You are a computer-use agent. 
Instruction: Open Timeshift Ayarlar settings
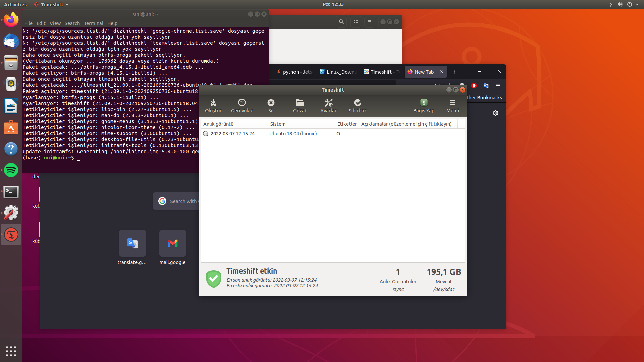(x=328, y=105)
